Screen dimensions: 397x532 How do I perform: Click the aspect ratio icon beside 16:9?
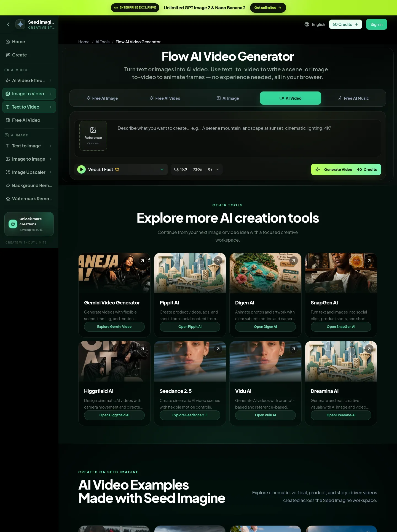pos(176,169)
